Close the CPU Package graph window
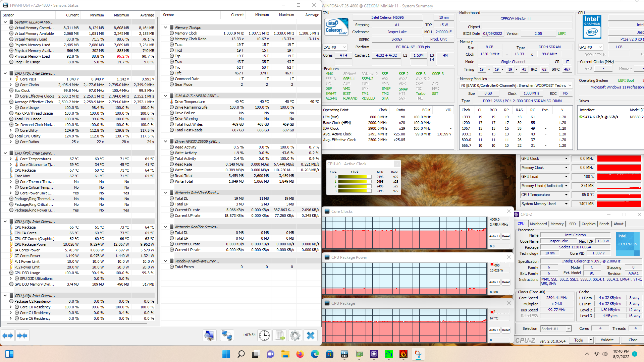644x362 pixels. tap(508, 303)
